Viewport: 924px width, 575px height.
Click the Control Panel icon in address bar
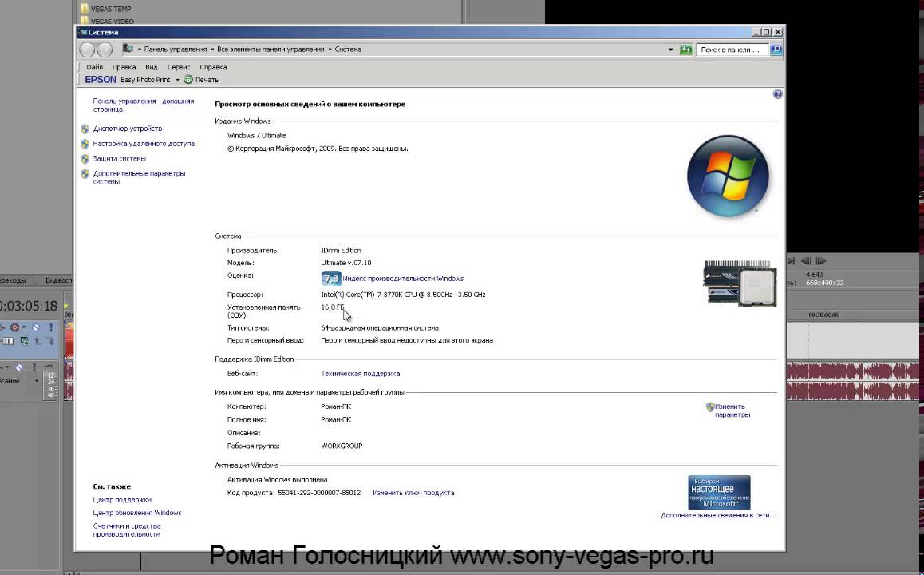128,49
